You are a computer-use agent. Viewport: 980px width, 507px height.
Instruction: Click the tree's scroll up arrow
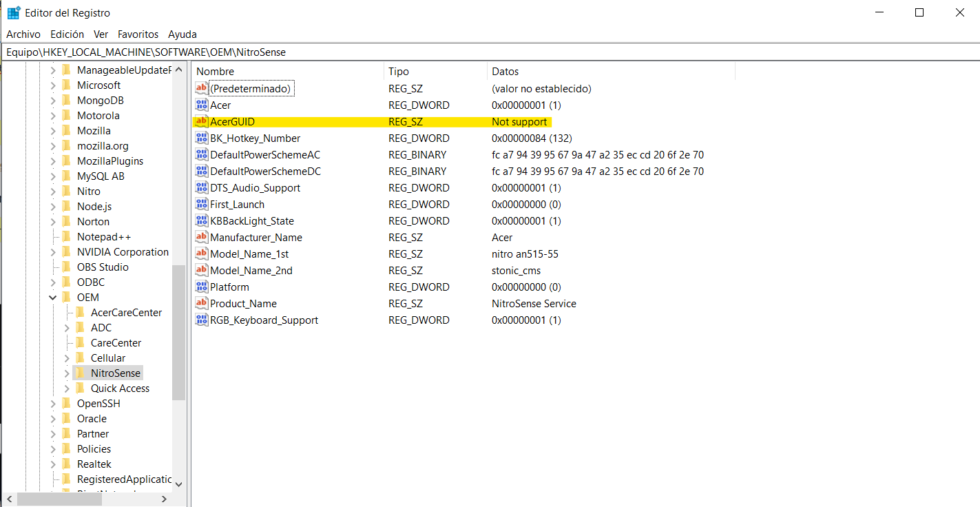tap(179, 70)
